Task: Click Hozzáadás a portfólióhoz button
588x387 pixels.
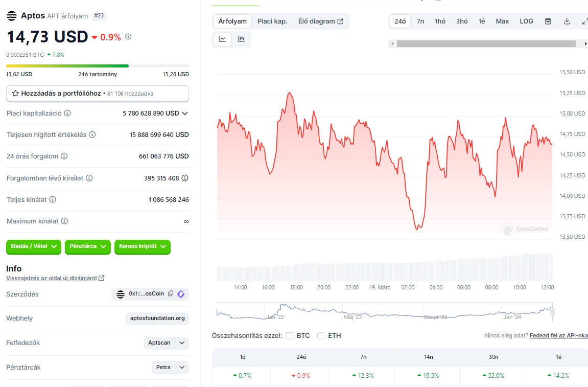Action: click(98, 94)
